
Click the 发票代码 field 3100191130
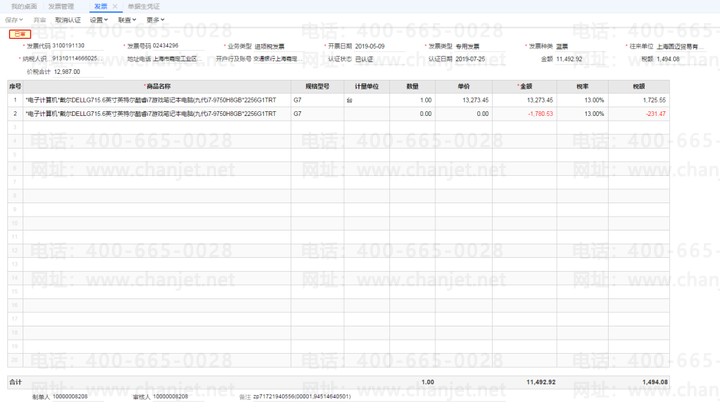tap(78, 46)
